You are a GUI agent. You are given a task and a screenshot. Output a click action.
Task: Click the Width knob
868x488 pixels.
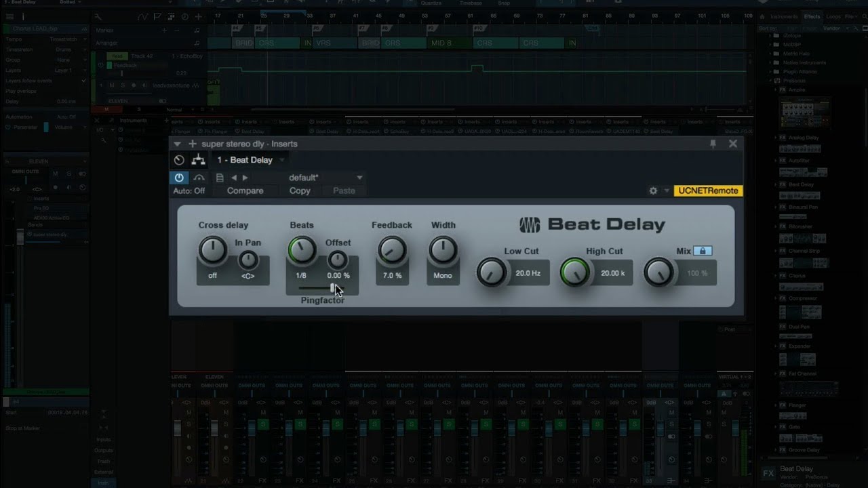(x=443, y=250)
